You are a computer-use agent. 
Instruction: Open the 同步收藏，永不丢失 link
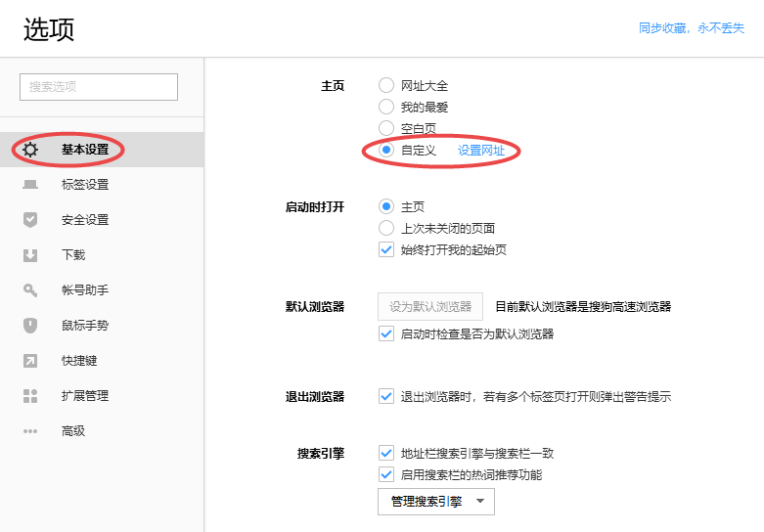click(x=691, y=28)
